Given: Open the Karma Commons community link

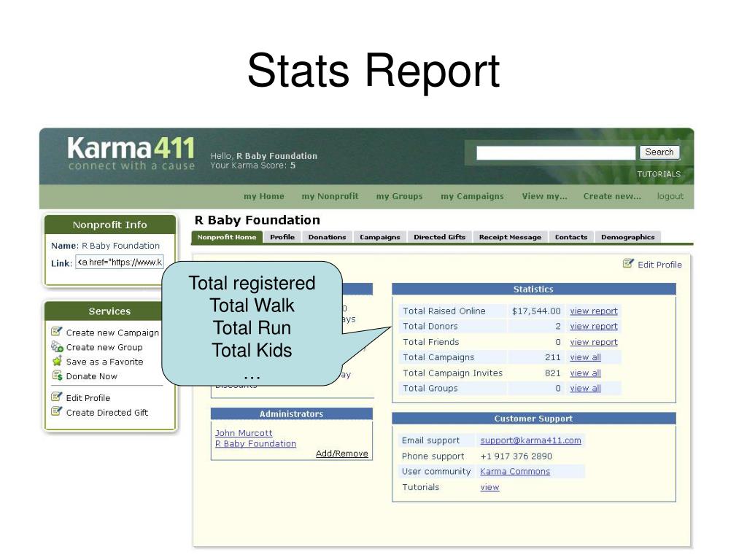Looking at the screenshot, I should (x=515, y=472).
